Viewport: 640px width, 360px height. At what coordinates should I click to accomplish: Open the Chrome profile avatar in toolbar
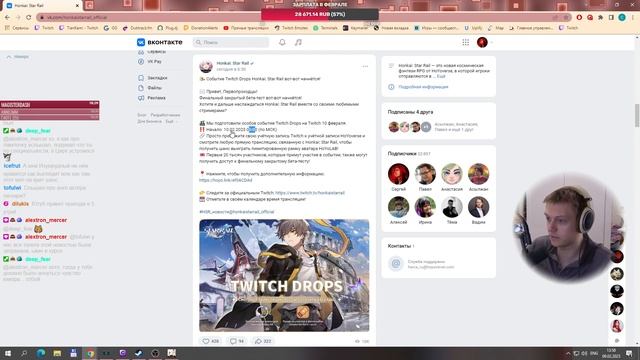[622, 18]
